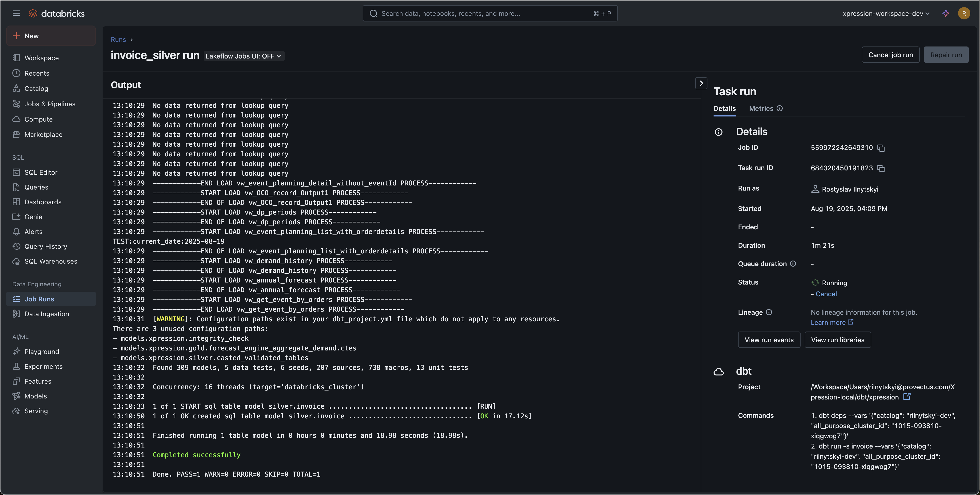Image resolution: width=980 pixels, height=495 pixels.
Task: Copy the Job ID value
Action: point(881,148)
